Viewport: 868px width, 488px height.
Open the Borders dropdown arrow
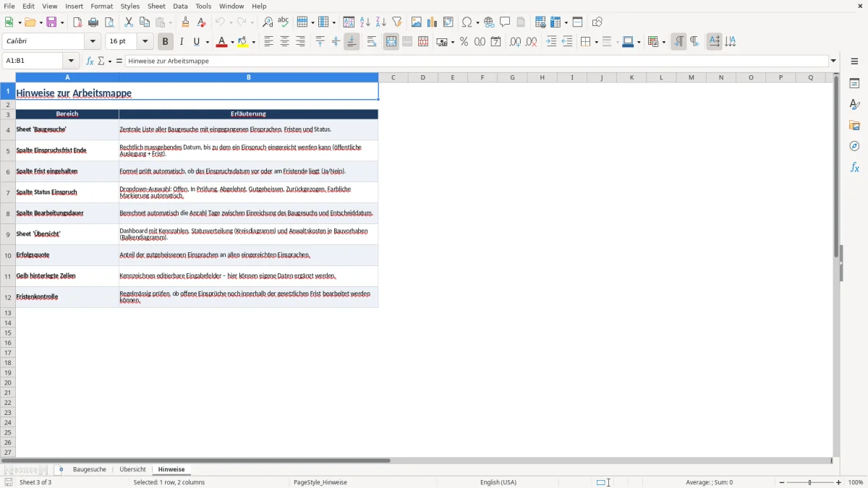click(595, 42)
